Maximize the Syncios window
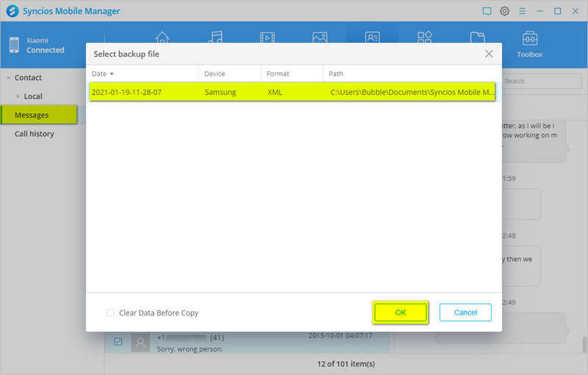The image size is (588, 375). [x=558, y=11]
